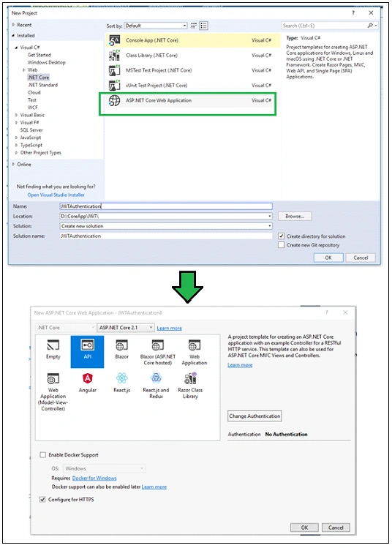
Task: Select the ASP.NET Core Web Application globe icon
Action: 115,101
